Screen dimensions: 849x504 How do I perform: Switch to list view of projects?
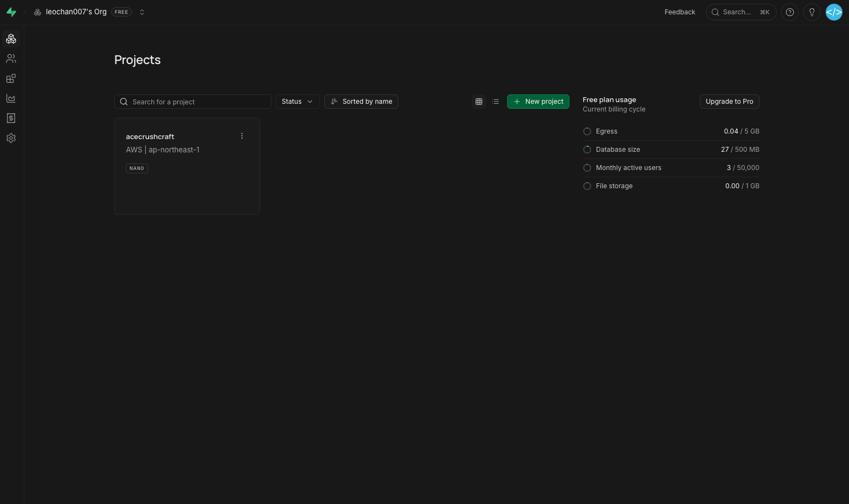coord(495,102)
